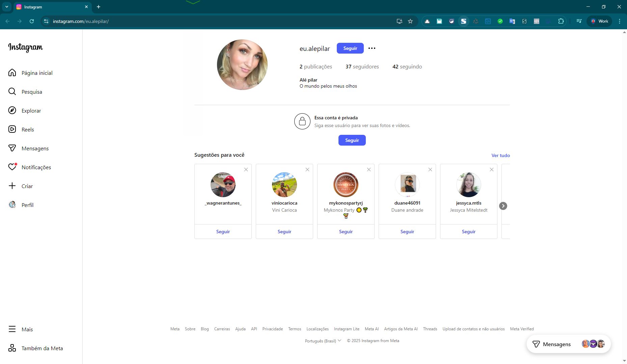Image resolution: width=627 pixels, height=364 pixels.
Task: Open a new browser tab
Action: point(99,7)
